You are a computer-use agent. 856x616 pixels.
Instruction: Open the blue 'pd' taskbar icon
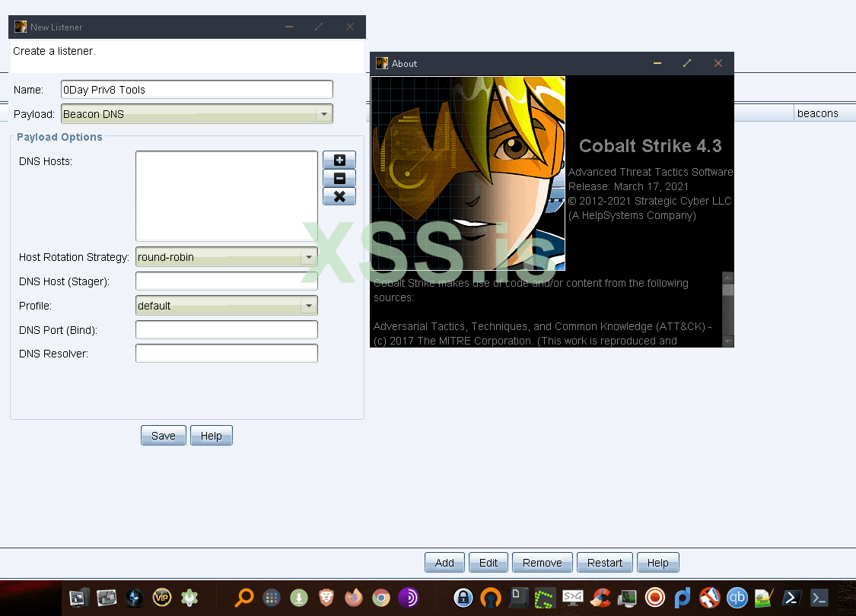683,598
